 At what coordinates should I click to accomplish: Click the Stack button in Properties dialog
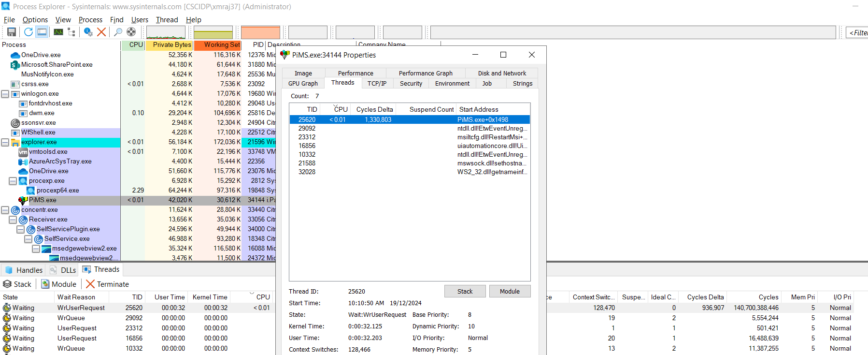[465, 291]
